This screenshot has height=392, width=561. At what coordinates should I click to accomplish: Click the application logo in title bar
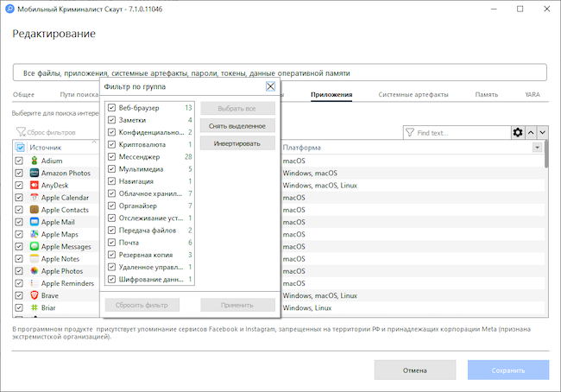(x=9, y=9)
